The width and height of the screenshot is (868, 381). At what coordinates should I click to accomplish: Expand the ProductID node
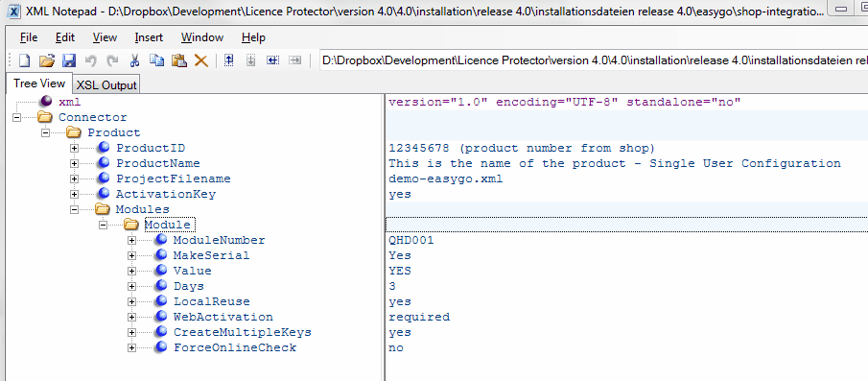pyautogui.click(x=74, y=148)
